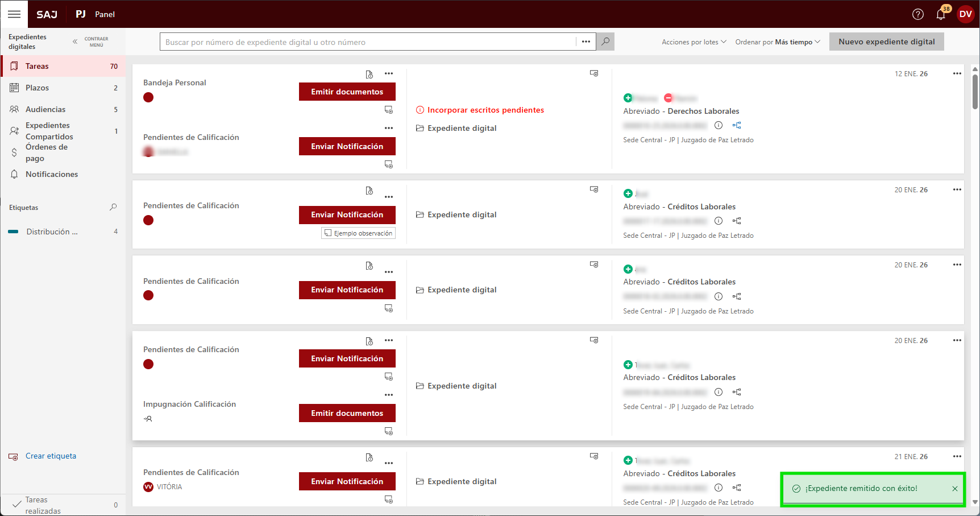Viewport: 980px width, 516px height.
Task: Click the Nuevo expediente digital button
Action: pos(886,42)
